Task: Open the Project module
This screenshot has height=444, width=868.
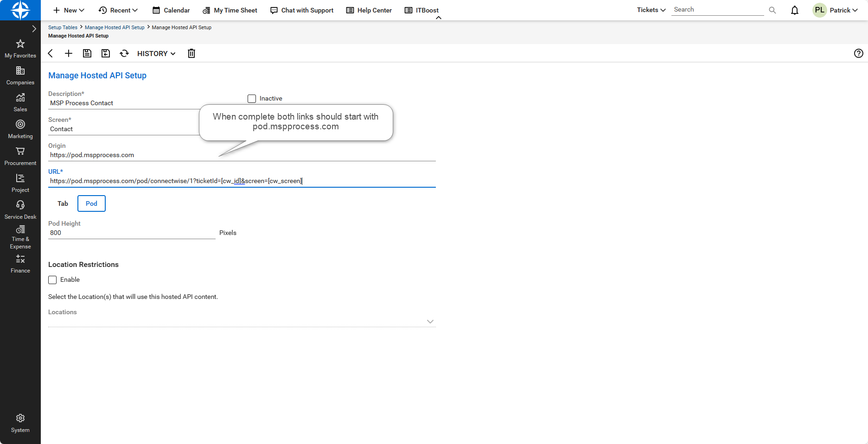Action: (20, 183)
